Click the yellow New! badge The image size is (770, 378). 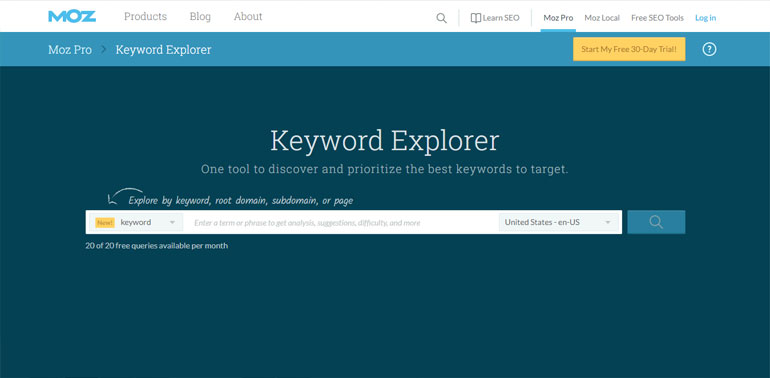point(105,222)
